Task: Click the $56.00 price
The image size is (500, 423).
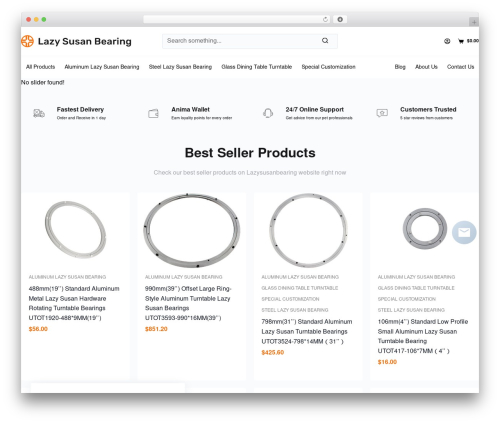Action: (38, 329)
